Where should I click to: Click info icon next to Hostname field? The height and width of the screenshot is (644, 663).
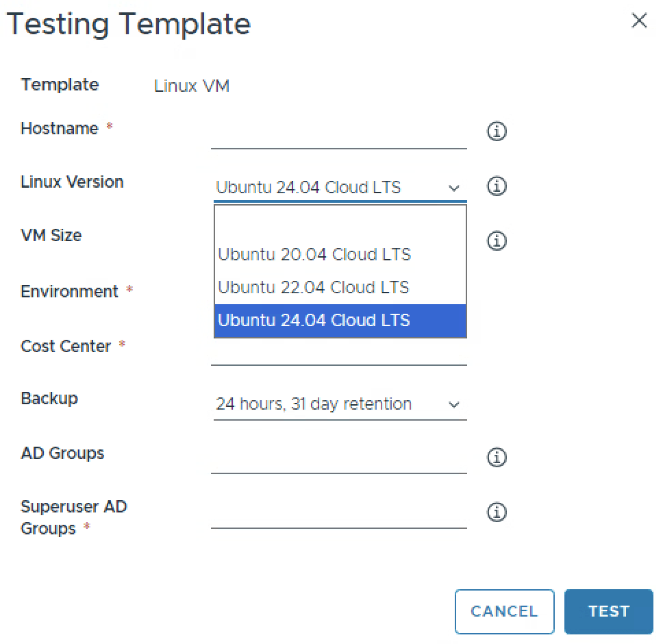(x=497, y=131)
